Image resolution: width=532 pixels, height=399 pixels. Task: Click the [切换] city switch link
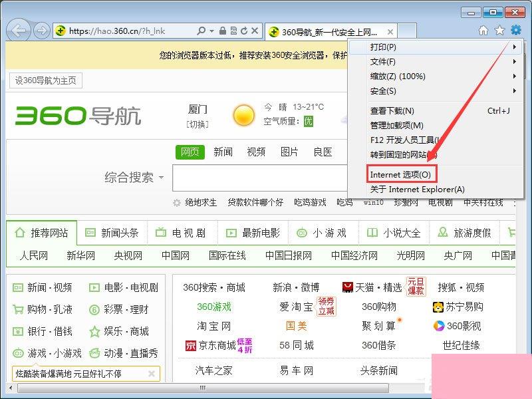click(198, 124)
